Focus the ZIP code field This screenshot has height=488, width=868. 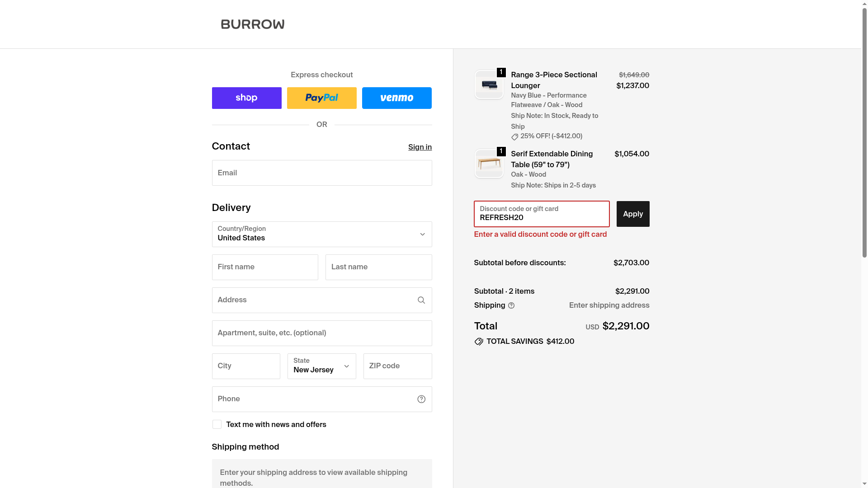click(x=398, y=366)
